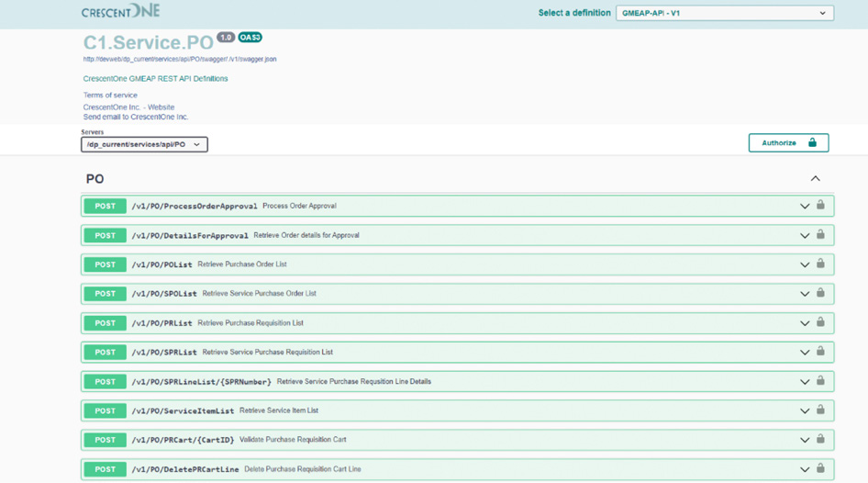868x483 pixels.
Task: Click the /v1/PO/SPRList path
Action: (x=164, y=353)
